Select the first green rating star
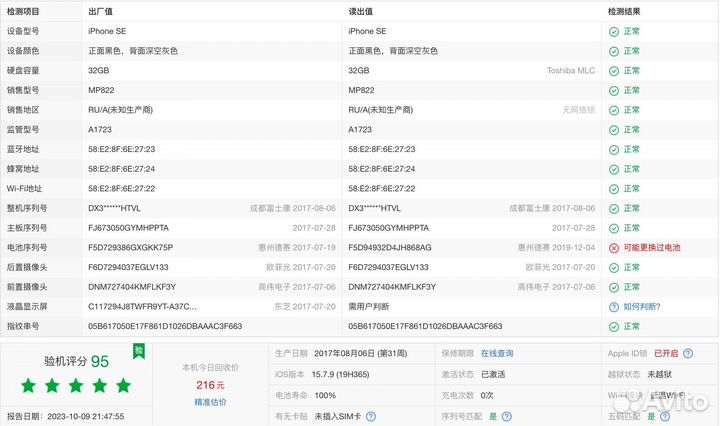 tap(28, 385)
